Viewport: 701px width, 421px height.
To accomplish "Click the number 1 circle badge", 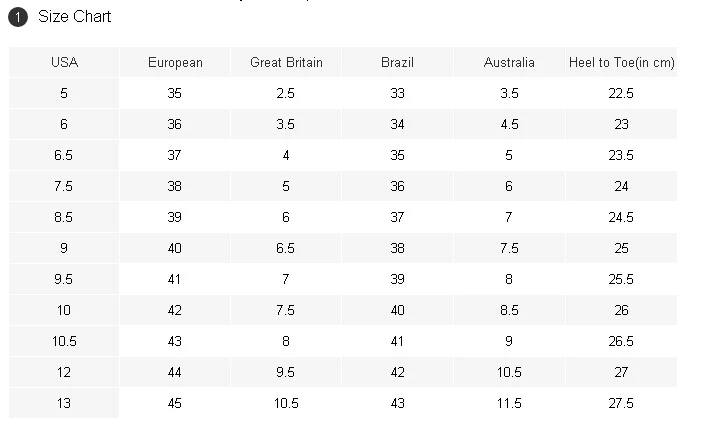I will (18, 17).
